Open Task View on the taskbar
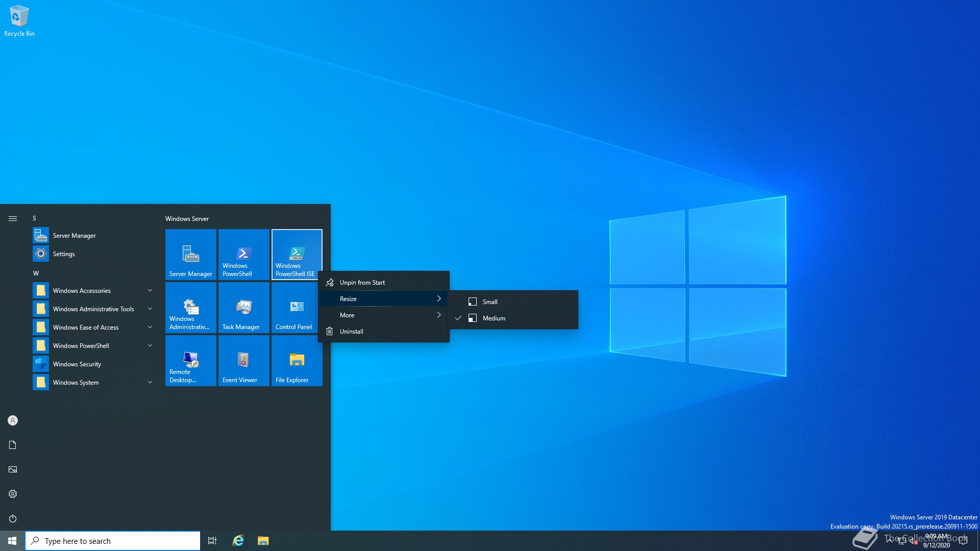Screen dimensions: 980x551 tap(212, 541)
